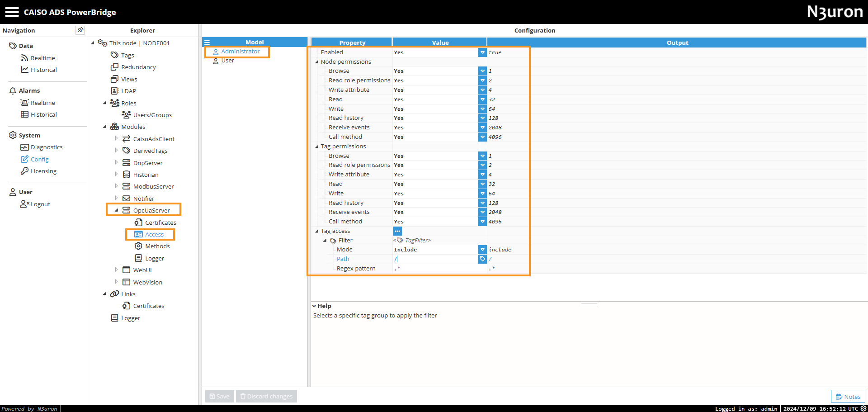Open the hamburger menu in the header
The height and width of the screenshot is (412, 868).
[x=12, y=12]
